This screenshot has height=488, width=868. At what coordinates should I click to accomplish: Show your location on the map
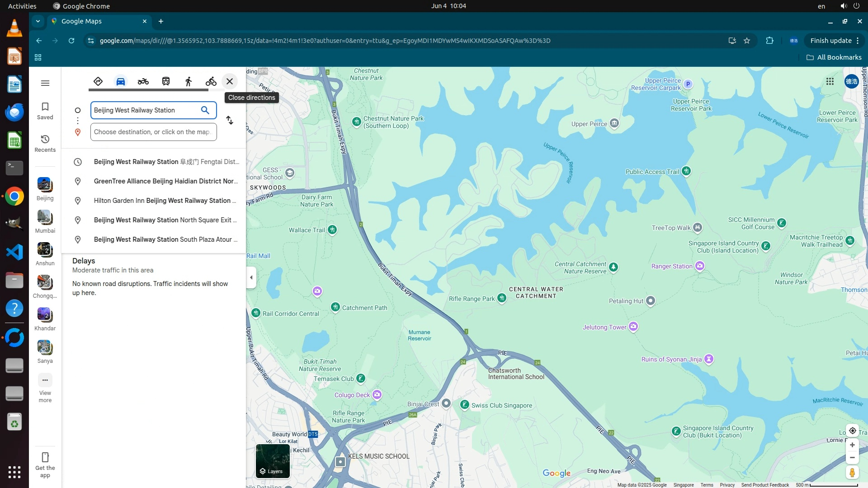[852, 431]
